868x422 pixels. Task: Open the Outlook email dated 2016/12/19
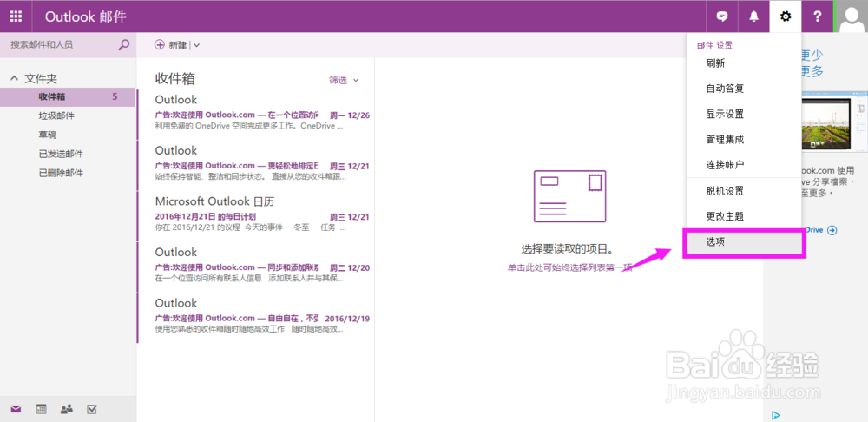pos(256,317)
